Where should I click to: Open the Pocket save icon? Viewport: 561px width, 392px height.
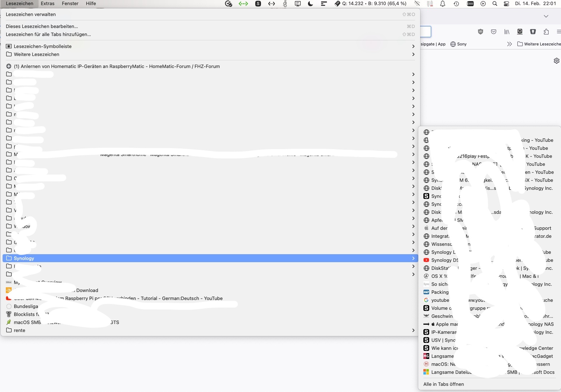[493, 32]
